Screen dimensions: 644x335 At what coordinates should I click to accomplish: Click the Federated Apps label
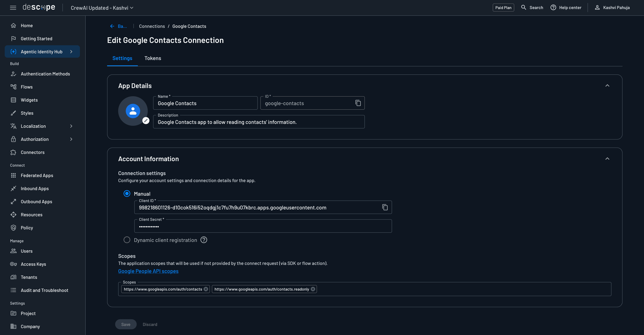coord(37,176)
